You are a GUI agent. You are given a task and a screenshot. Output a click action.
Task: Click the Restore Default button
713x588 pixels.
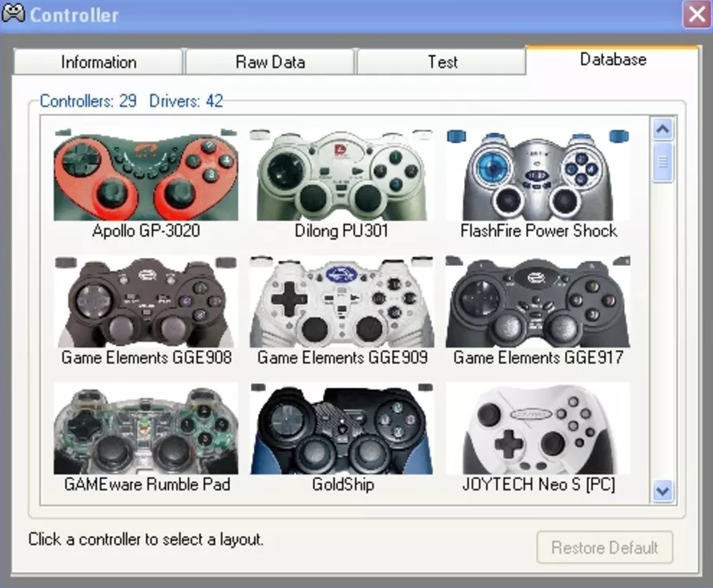pyautogui.click(x=605, y=548)
